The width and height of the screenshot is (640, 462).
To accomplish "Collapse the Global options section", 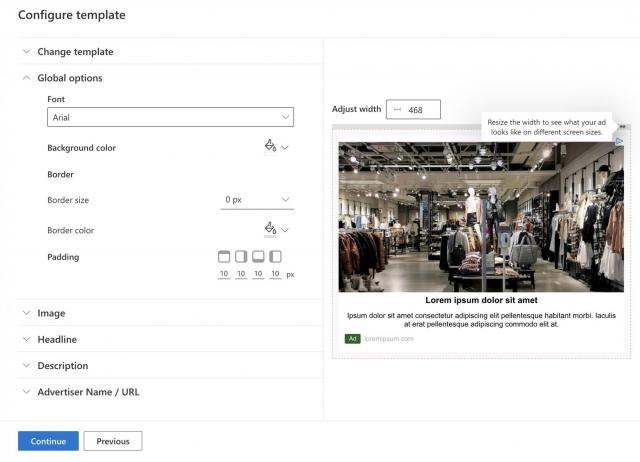I will 69,78.
